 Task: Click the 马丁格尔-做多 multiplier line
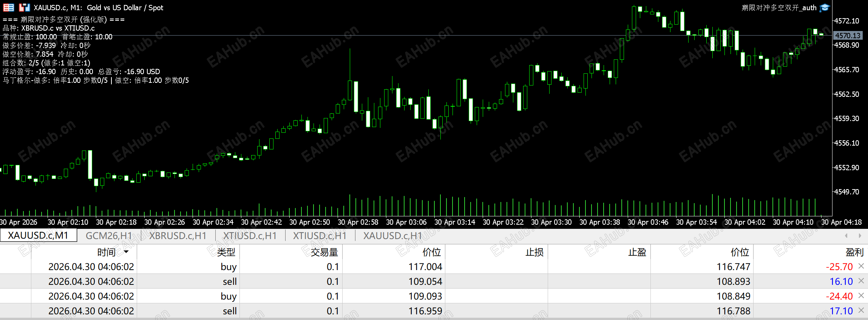pos(96,80)
